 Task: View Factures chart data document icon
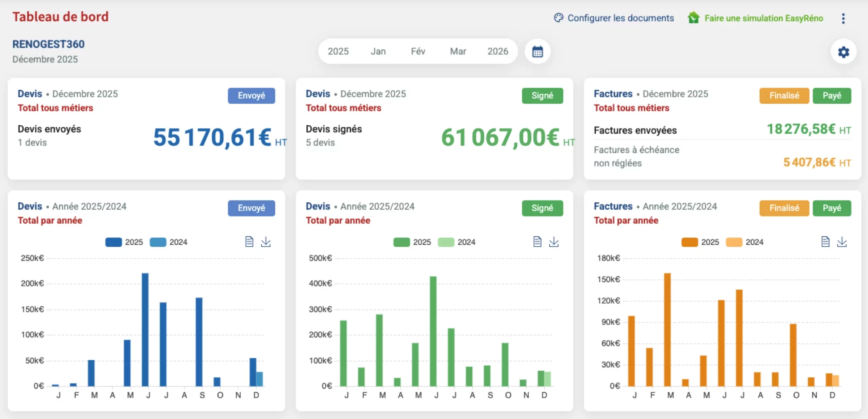click(x=825, y=242)
